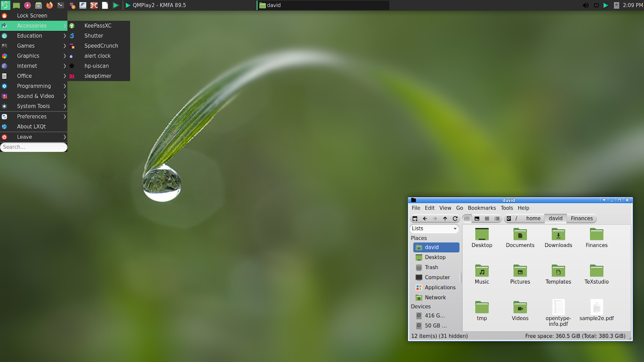Click the home path bar button
The width and height of the screenshot is (644, 362).
coord(533,218)
